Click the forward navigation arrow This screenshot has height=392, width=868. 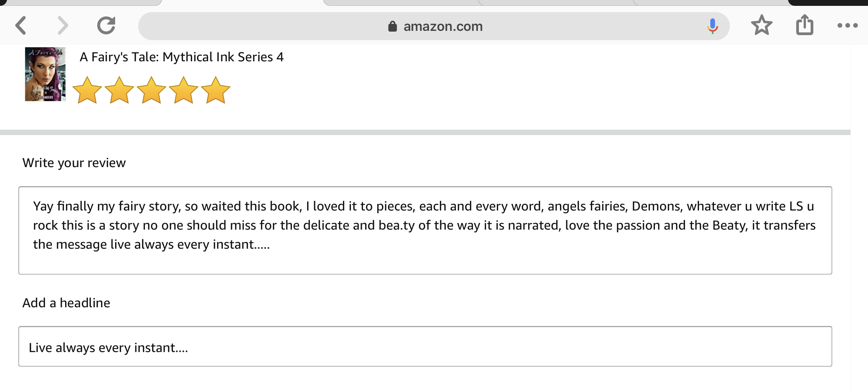pos(62,26)
